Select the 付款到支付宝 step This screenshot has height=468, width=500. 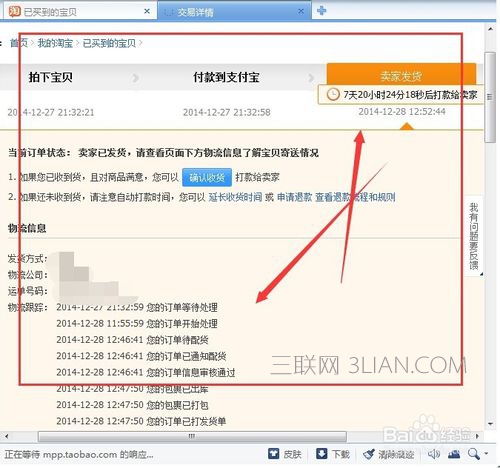click(x=226, y=77)
